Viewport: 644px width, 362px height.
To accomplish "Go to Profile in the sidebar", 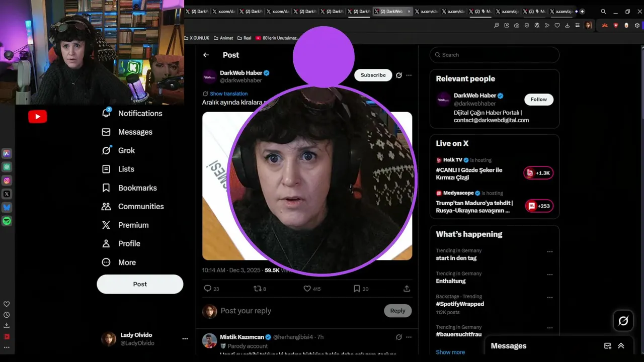I will pos(121,243).
